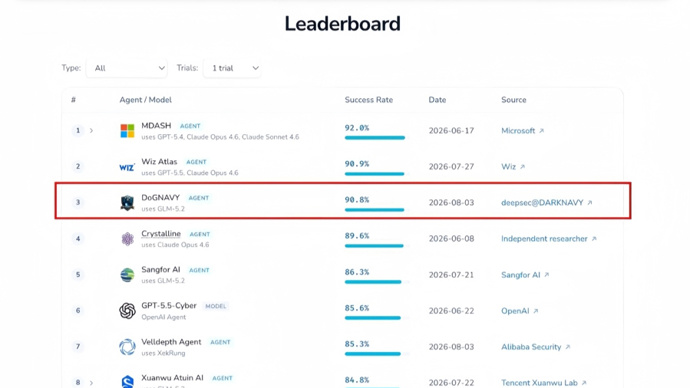Screen dimensions: 690x388
Task: Click the OpenAI logo for GPT-5.5-Cyber
Action: tap(127, 311)
